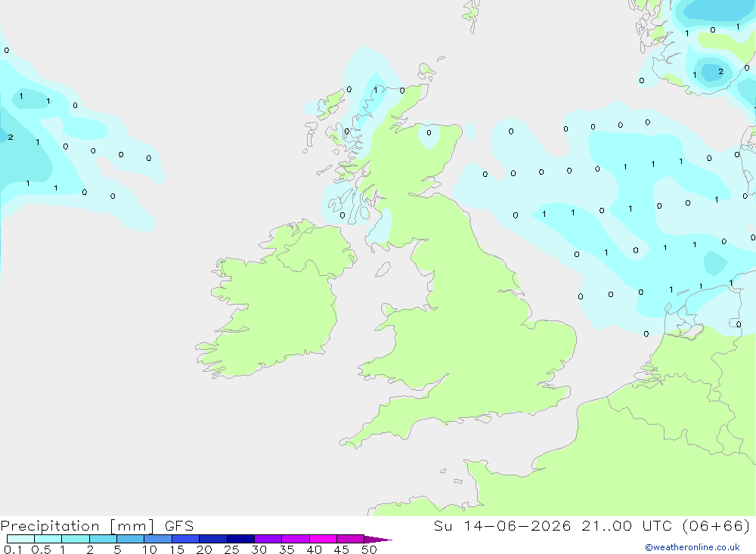The image size is (756, 554).
Task: Click the '(06+66)' forecast run label
Action: tap(717, 526)
